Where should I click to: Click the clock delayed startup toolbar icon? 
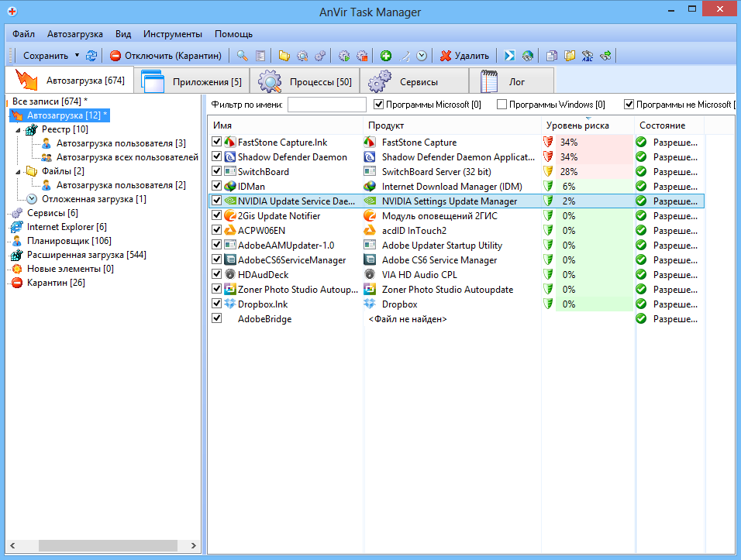coord(422,56)
